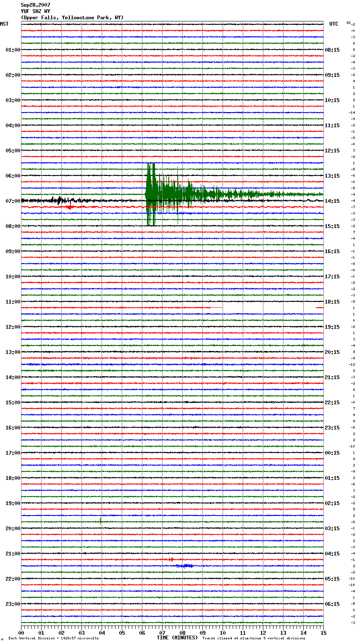Click the 19:15 UTC time label

pyautogui.click(x=332, y=327)
